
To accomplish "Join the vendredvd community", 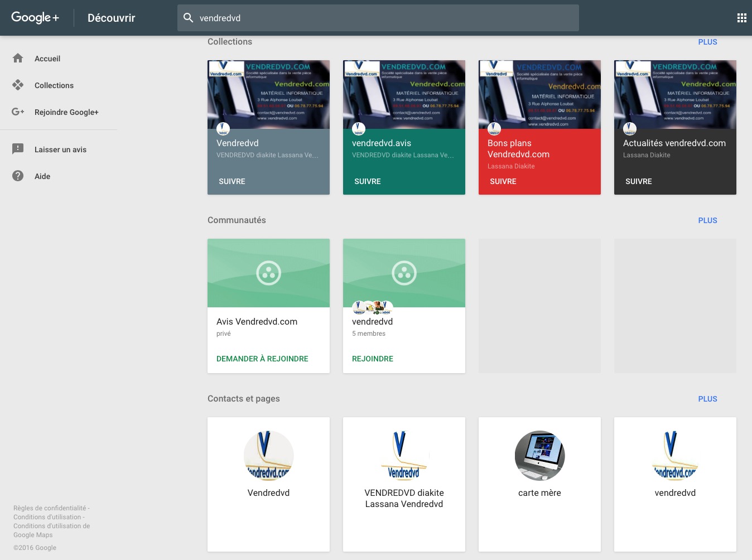I will [372, 359].
